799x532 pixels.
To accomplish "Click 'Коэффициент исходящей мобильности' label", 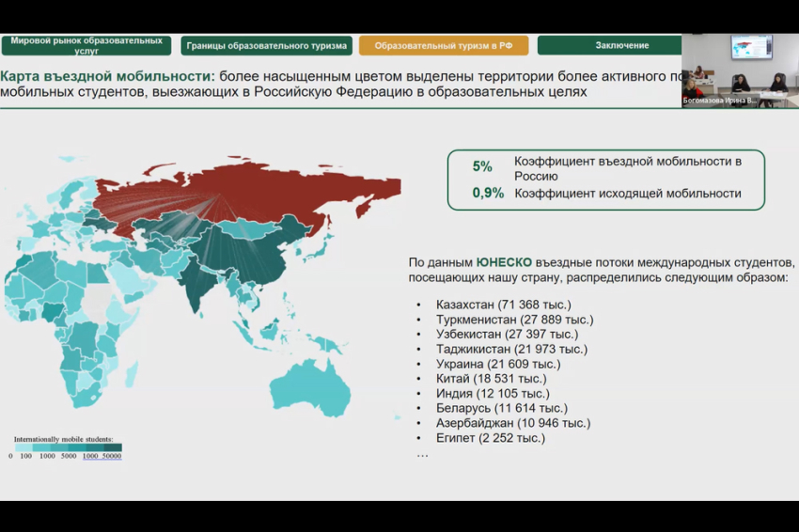I will coord(627,194).
